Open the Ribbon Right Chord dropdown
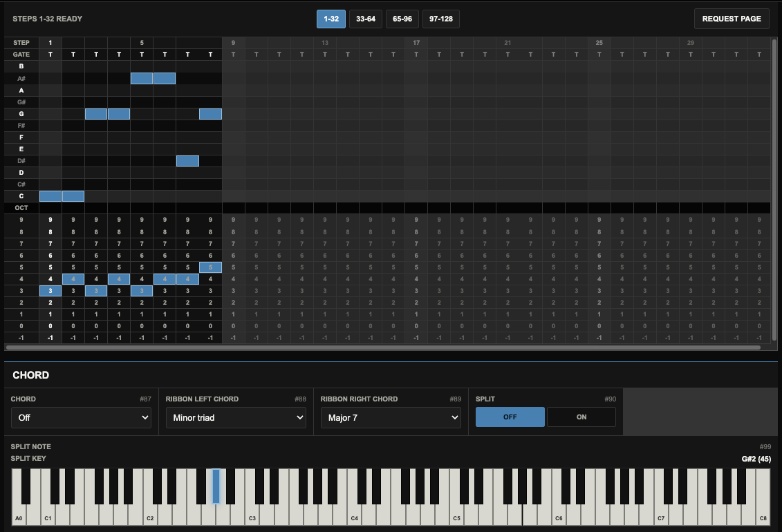 pos(391,417)
